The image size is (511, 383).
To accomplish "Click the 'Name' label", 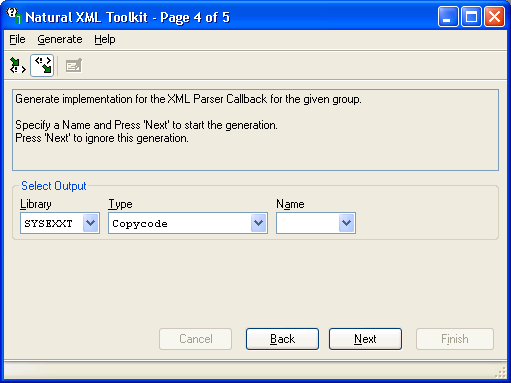I will click(290, 204).
